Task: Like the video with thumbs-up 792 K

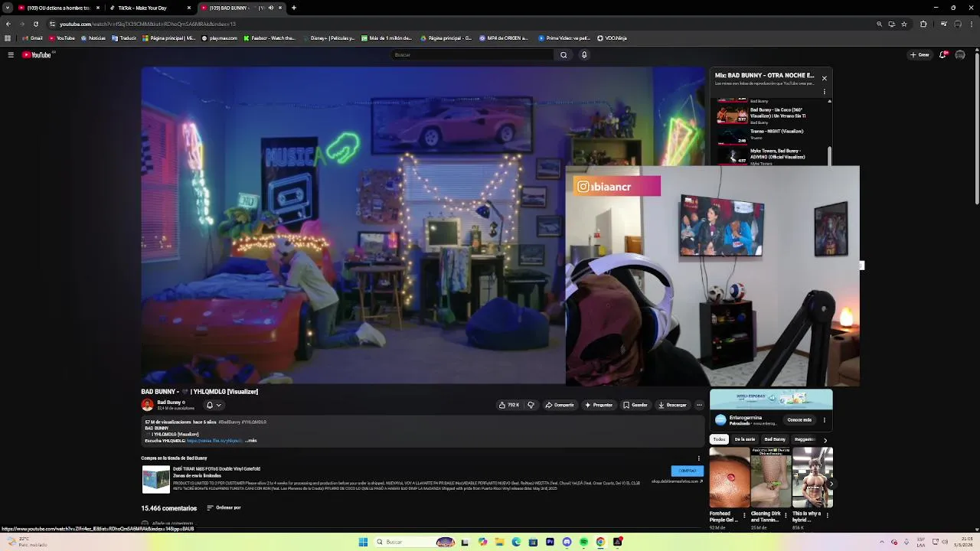Action: pos(509,405)
